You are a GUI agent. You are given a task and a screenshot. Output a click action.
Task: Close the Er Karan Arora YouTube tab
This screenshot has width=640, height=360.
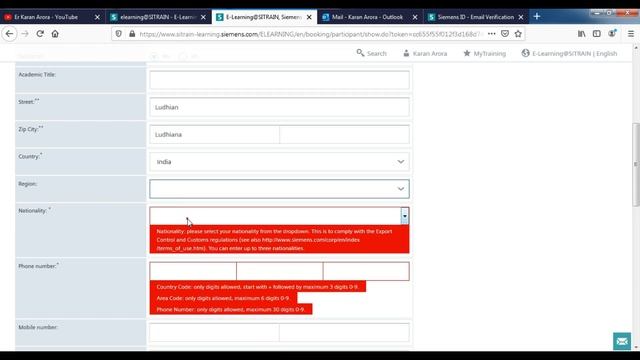coord(97,17)
